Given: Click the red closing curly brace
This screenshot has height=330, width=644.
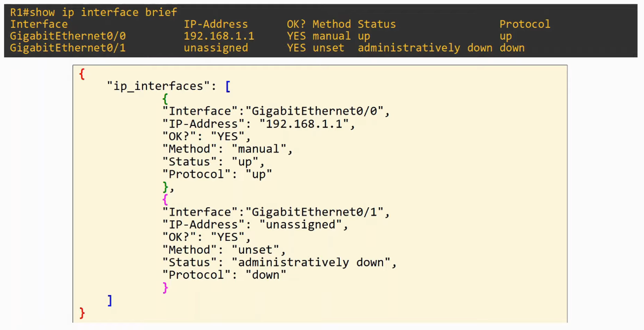Looking at the screenshot, I should click(x=82, y=313).
